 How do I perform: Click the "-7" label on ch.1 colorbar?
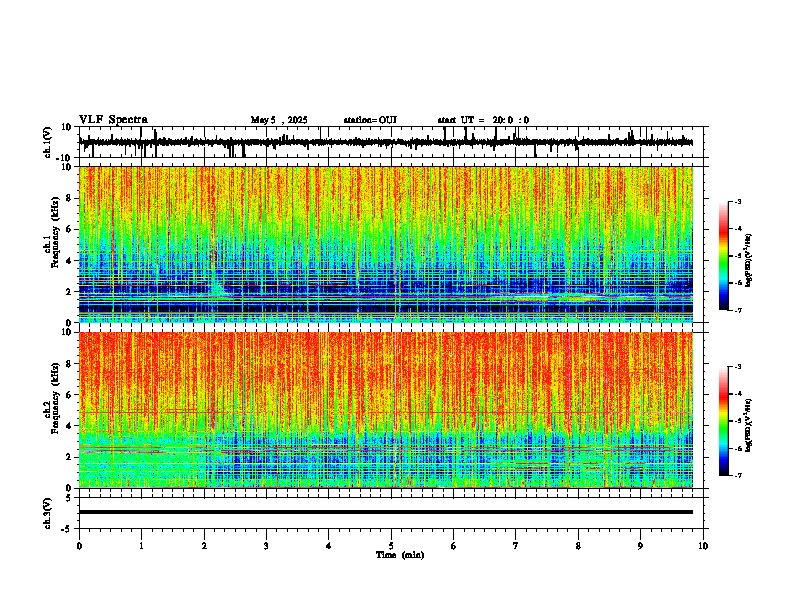[738, 310]
